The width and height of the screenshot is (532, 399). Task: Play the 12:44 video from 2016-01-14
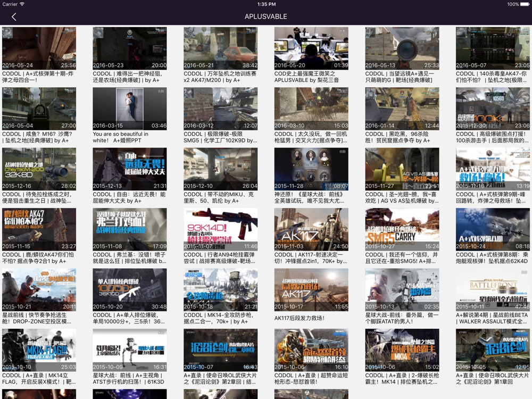tap(402, 109)
